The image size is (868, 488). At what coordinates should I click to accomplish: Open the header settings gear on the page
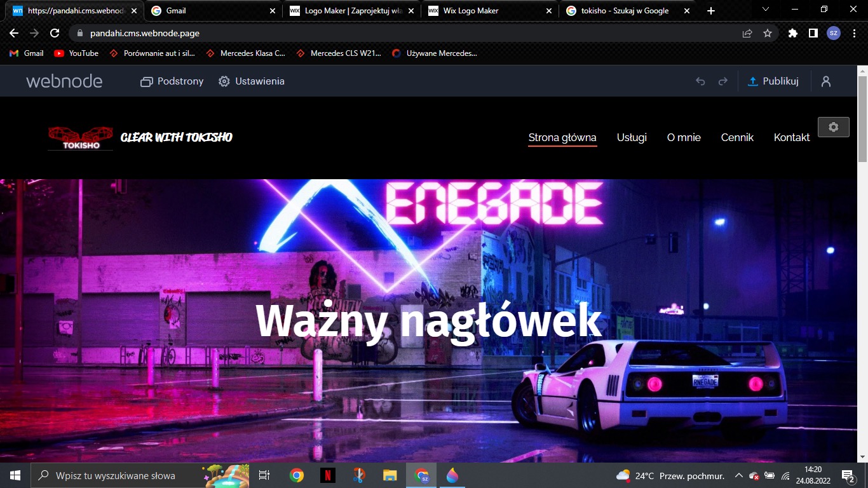pyautogui.click(x=833, y=126)
